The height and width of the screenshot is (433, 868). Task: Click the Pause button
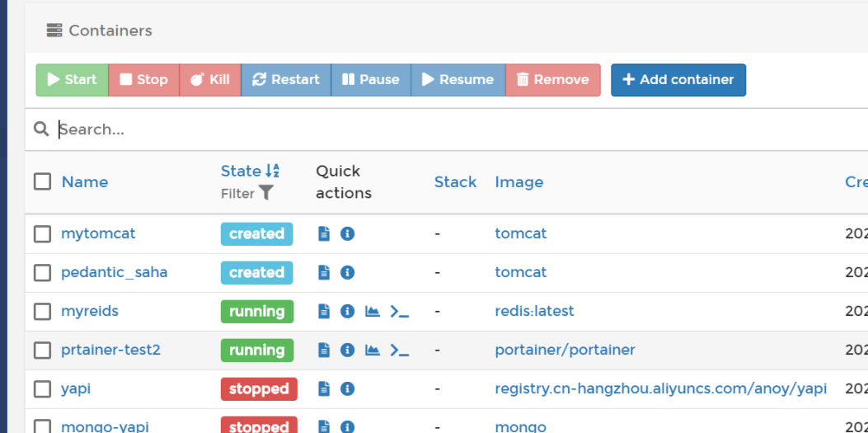[x=371, y=80]
